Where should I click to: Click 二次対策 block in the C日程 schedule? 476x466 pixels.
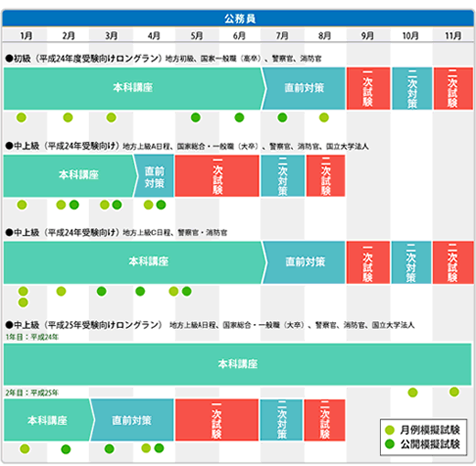[411, 263]
